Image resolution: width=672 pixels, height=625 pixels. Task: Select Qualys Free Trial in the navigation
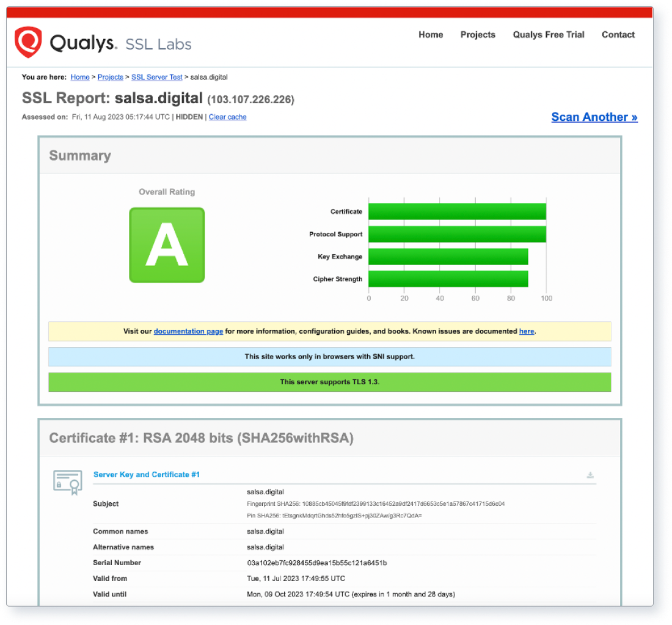click(548, 35)
